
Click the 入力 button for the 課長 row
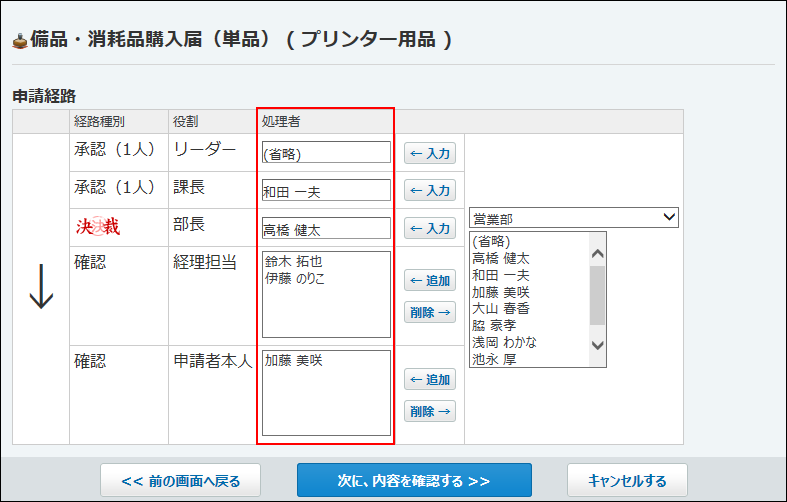[430, 190]
